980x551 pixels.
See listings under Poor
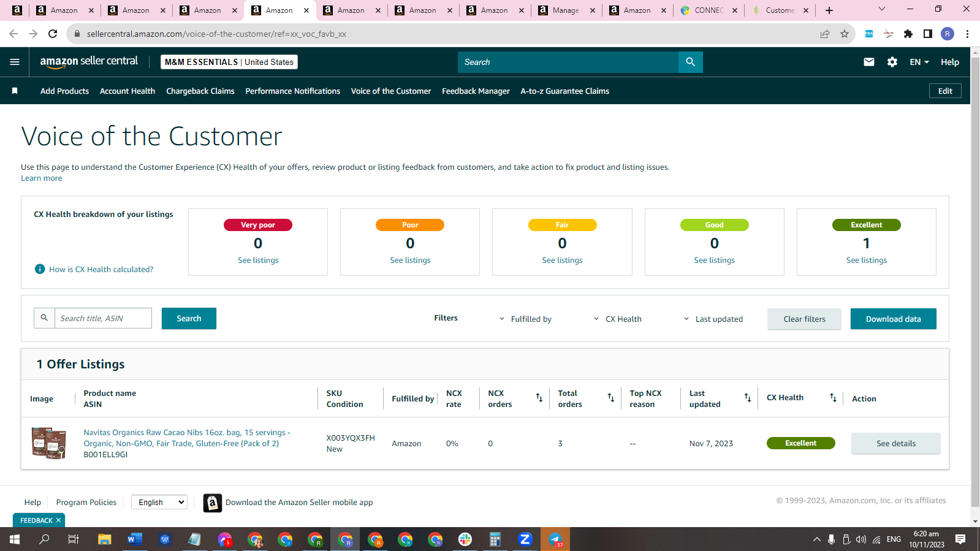pyautogui.click(x=410, y=260)
